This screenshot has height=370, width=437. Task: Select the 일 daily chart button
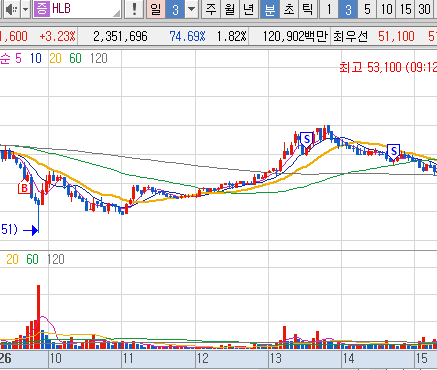tap(156, 9)
